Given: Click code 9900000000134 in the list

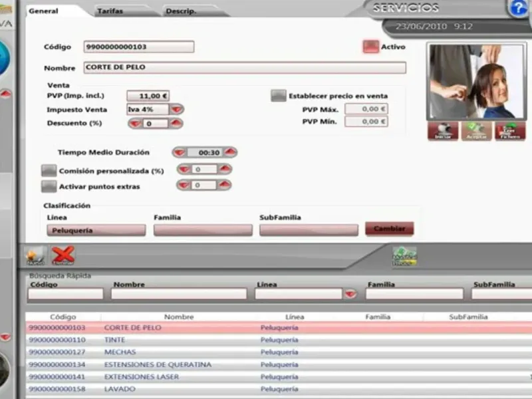Looking at the screenshot, I should point(57,364).
